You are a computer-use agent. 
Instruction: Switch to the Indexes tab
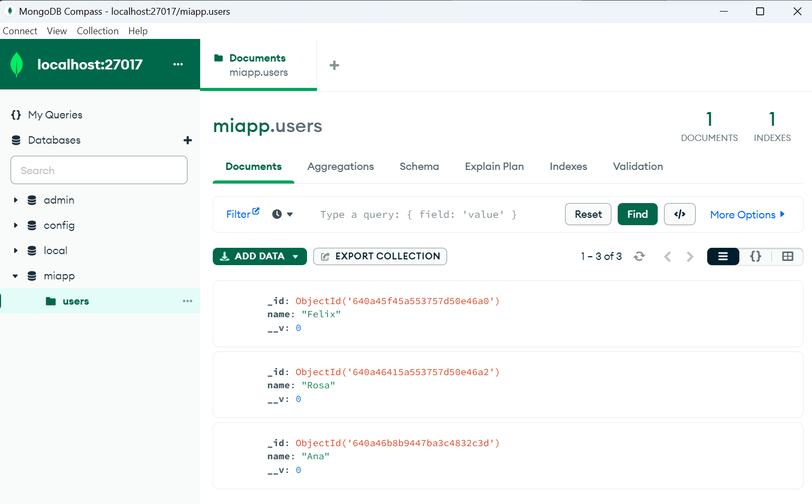pyautogui.click(x=568, y=166)
